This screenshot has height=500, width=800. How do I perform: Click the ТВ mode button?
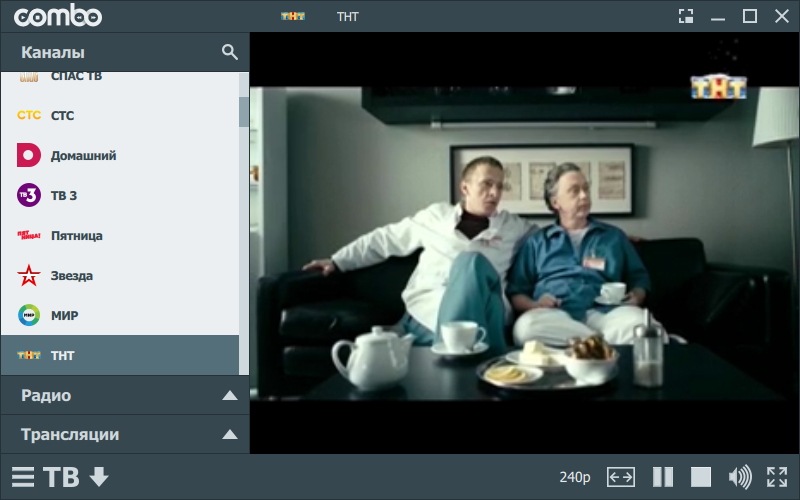point(61,477)
